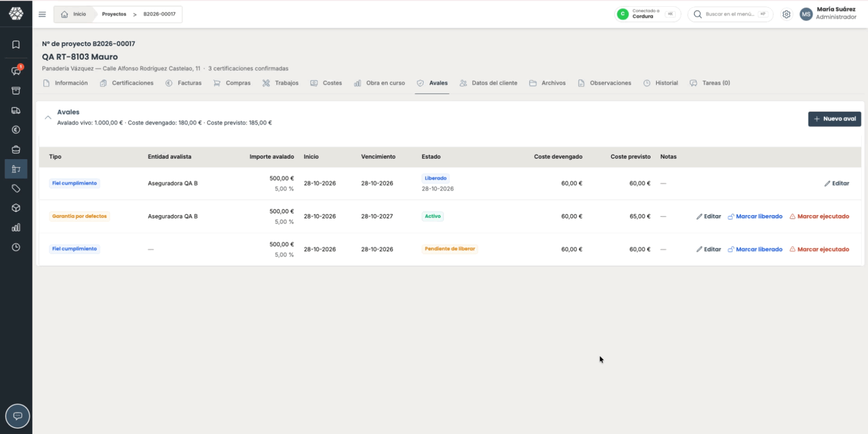Screen dimensions: 868x434
Task: Edit the Pendiente de liberar aval
Action: point(708,250)
